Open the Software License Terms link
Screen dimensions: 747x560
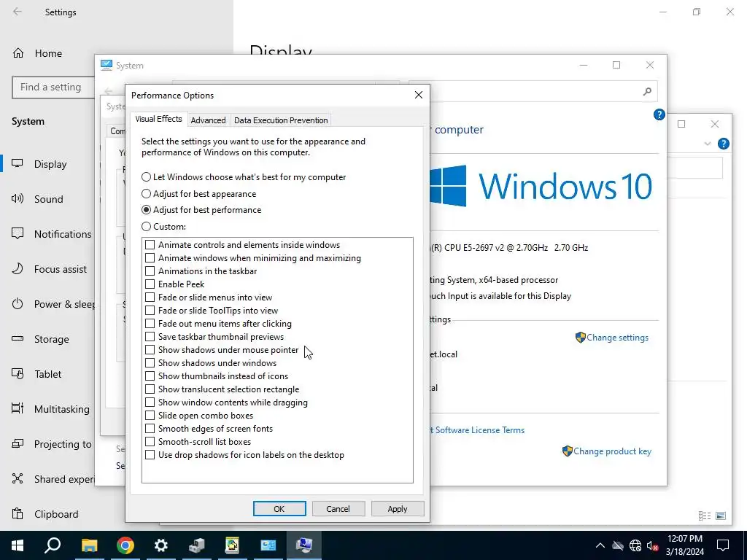[x=477, y=430]
